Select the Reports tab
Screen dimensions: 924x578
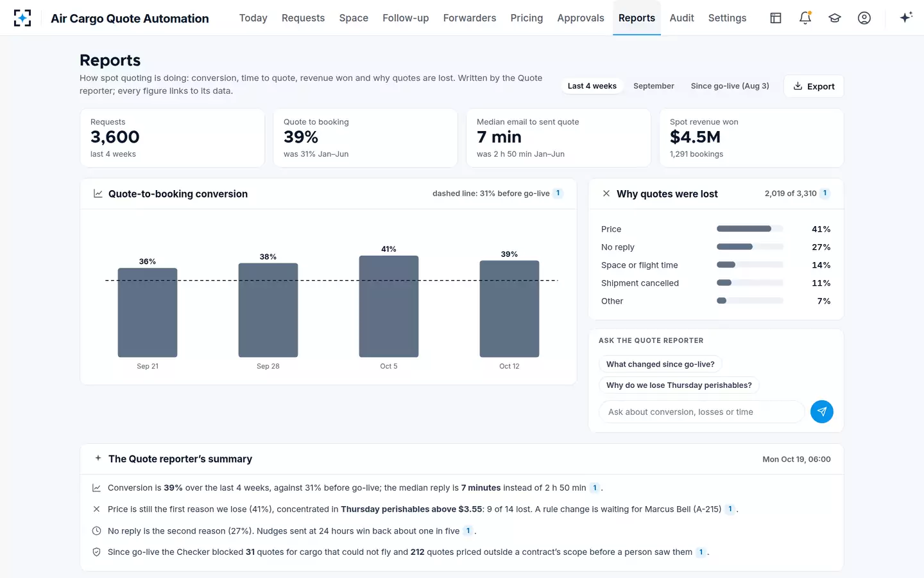click(x=637, y=18)
